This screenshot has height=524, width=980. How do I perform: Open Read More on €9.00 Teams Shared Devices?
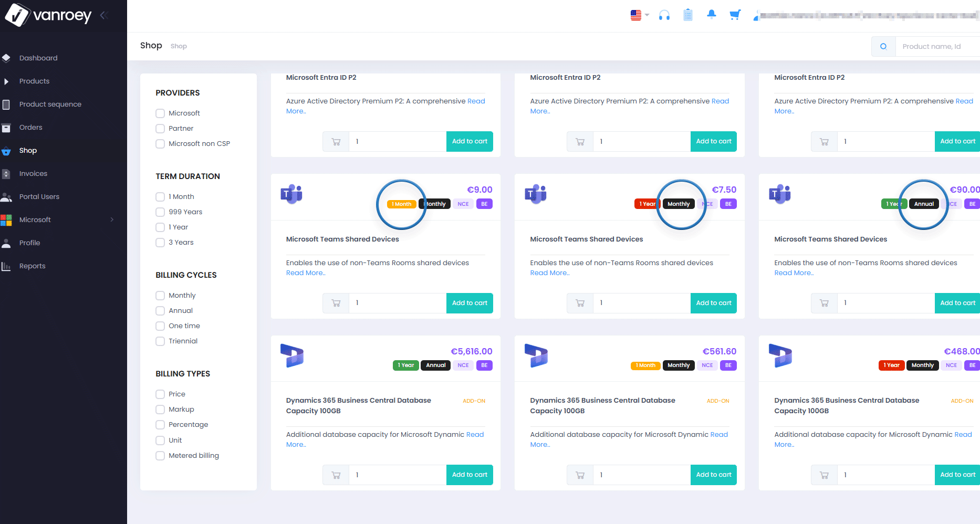[x=306, y=273]
